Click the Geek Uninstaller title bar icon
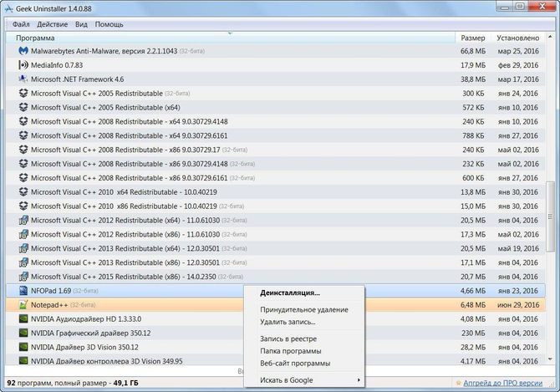Screen dimensions: 560x392 pos(8,8)
